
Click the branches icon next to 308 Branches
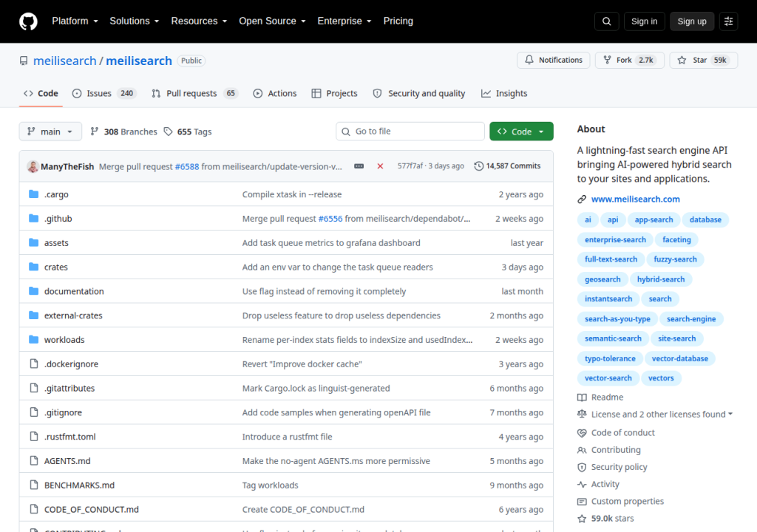(x=95, y=132)
